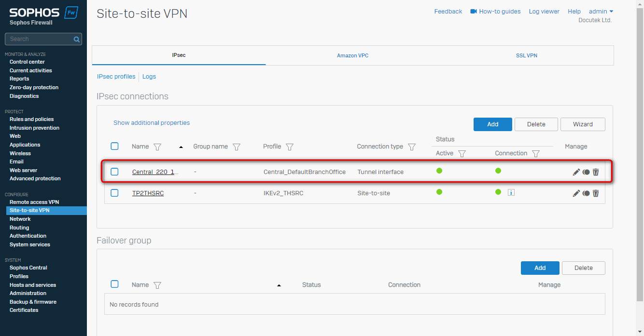Image resolution: width=644 pixels, height=336 pixels.
Task: Switch to the SSL VPN tab
Action: (526, 55)
